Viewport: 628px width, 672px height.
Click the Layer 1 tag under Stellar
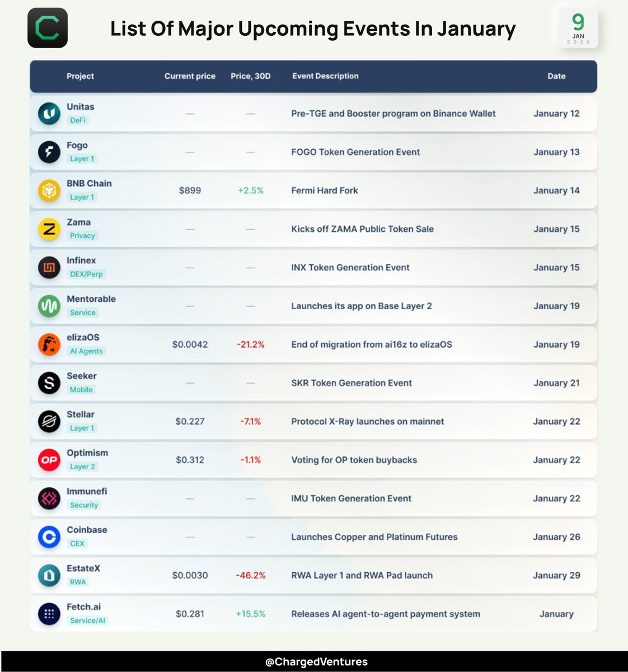82,428
